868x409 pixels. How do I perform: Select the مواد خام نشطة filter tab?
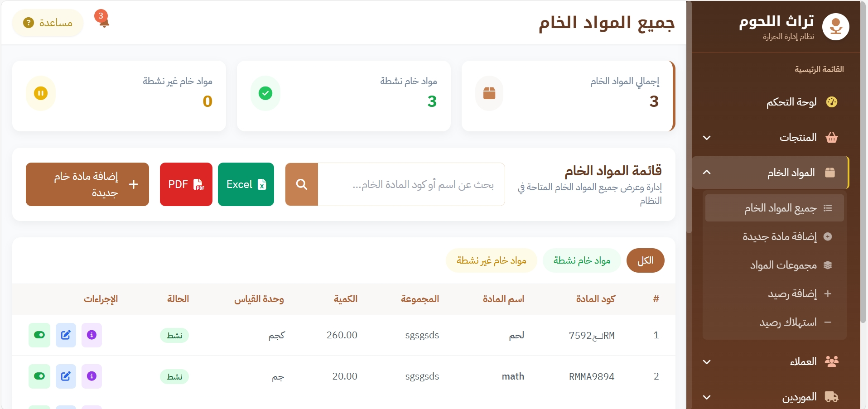(x=582, y=260)
